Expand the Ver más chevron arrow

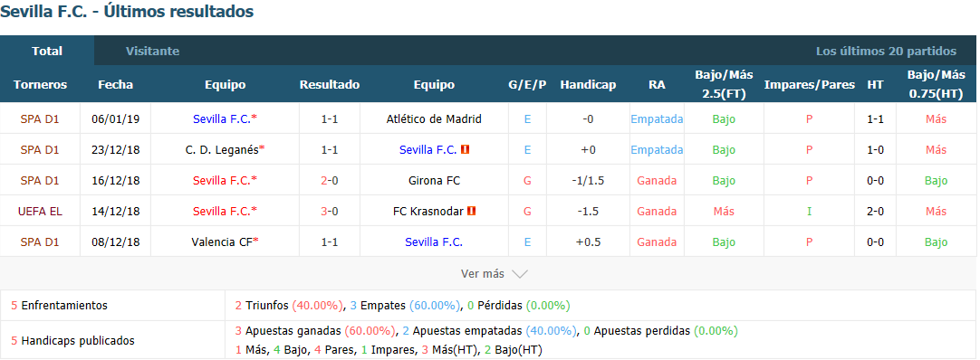519,274
